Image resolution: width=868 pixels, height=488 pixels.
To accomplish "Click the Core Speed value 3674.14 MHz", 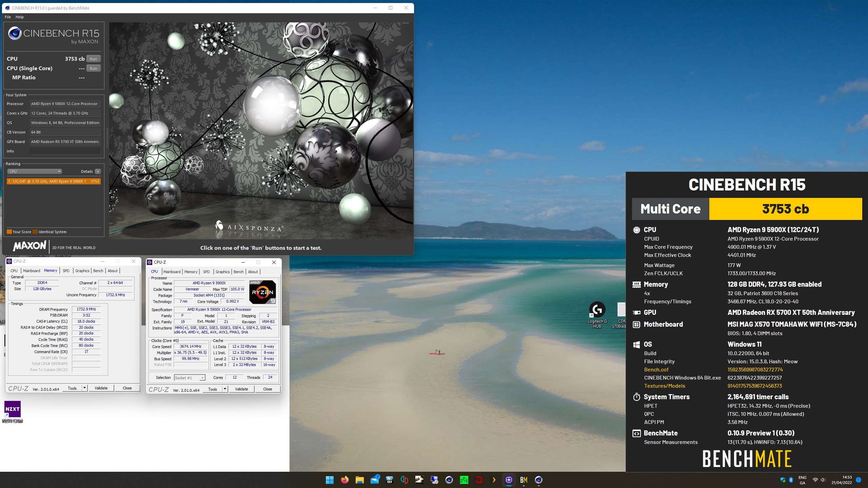I will coord(191,347).
